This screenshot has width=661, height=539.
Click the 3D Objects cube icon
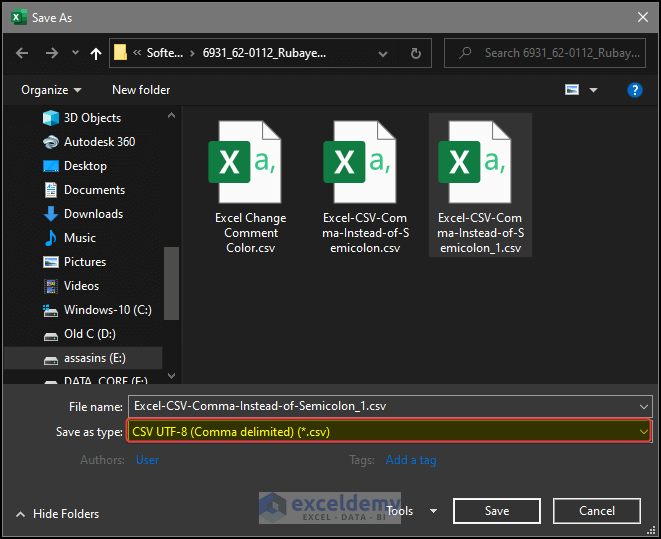point(51,118)
